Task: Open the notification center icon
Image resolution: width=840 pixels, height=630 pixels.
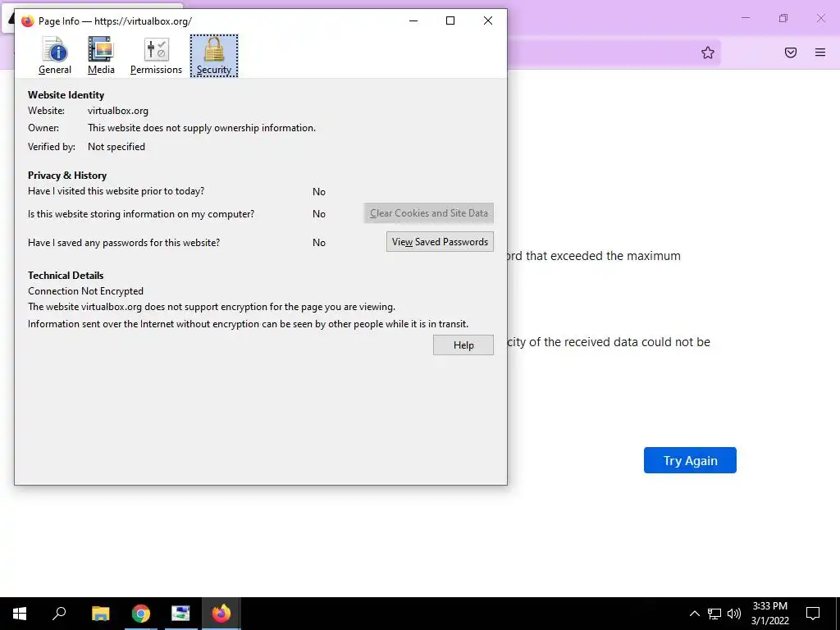Action: pos(813,614)
